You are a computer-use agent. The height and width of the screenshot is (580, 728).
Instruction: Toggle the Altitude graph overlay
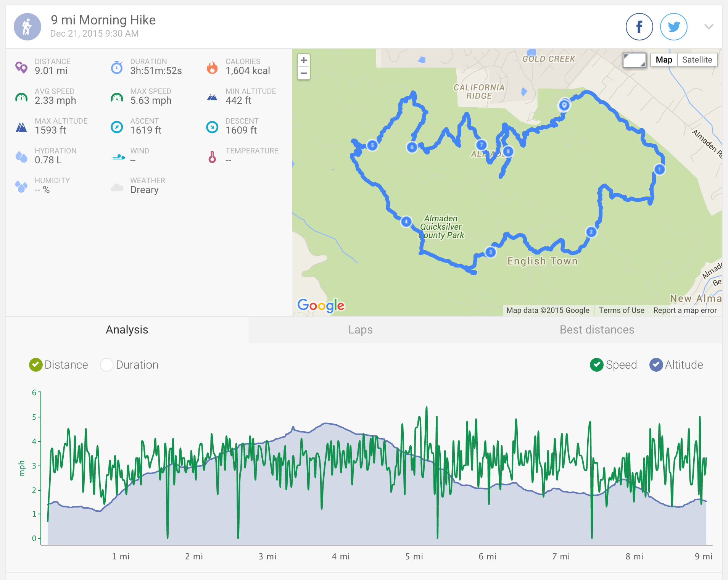tap(656, 365)
